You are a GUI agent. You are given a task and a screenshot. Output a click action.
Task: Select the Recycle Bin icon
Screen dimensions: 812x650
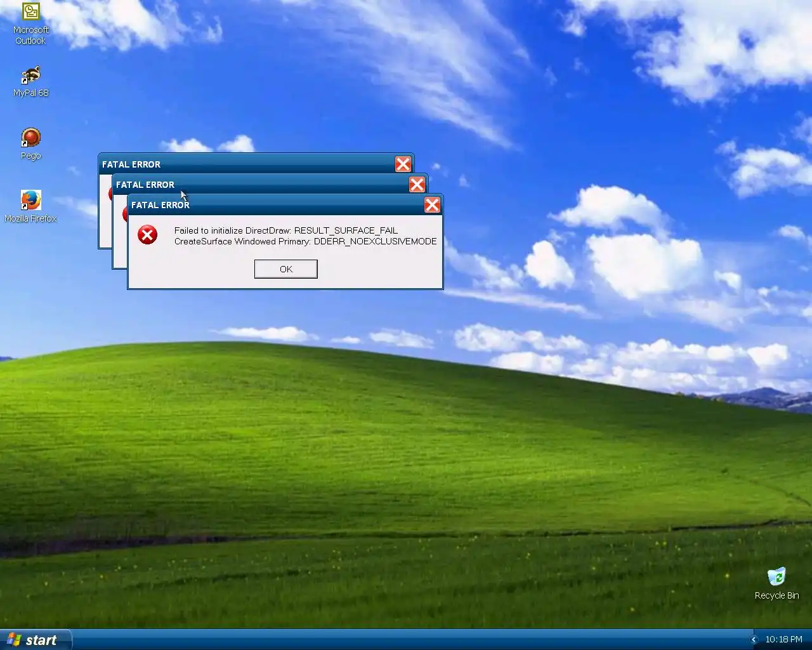coord(776,584)
